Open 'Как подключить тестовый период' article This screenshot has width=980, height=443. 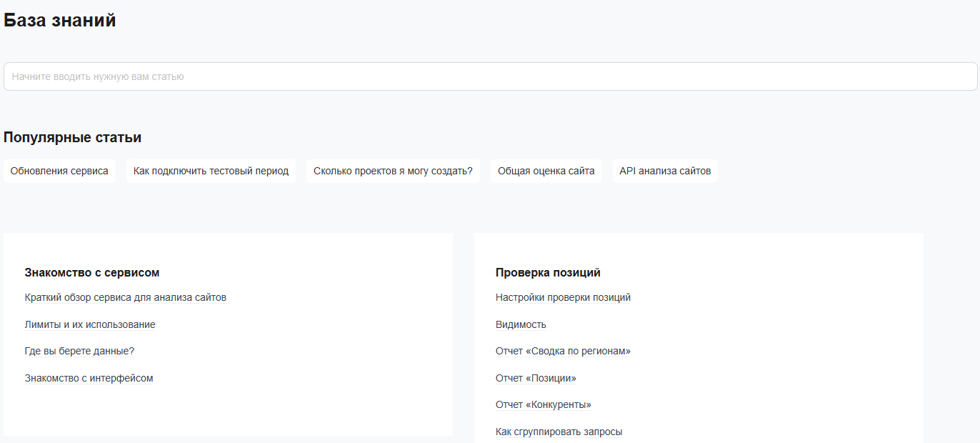click(211, 171)
